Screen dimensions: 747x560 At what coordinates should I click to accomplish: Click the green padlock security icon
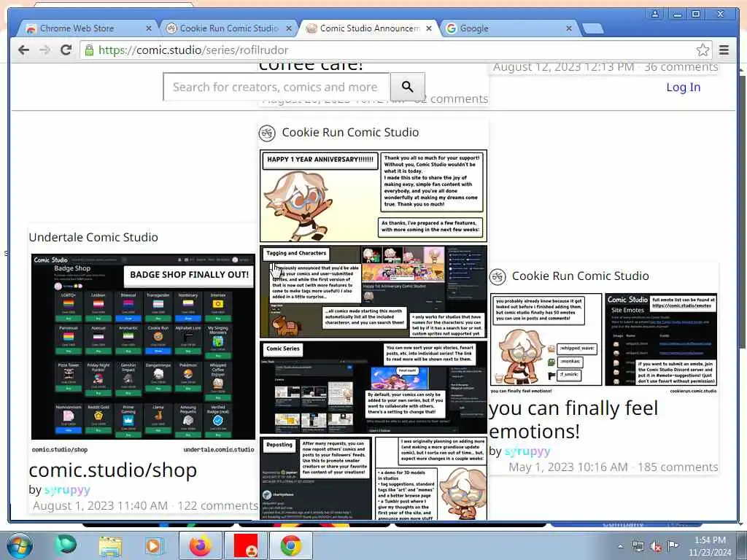point(89,50)
